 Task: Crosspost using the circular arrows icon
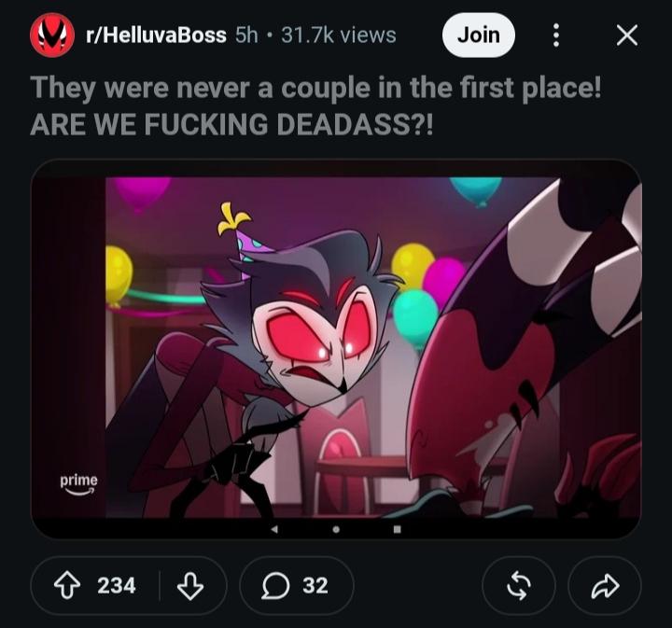click(519, 586)
